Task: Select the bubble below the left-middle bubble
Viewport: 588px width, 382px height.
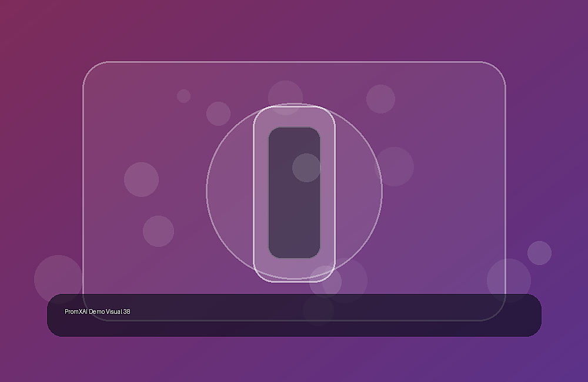Action: coord(158,231)
